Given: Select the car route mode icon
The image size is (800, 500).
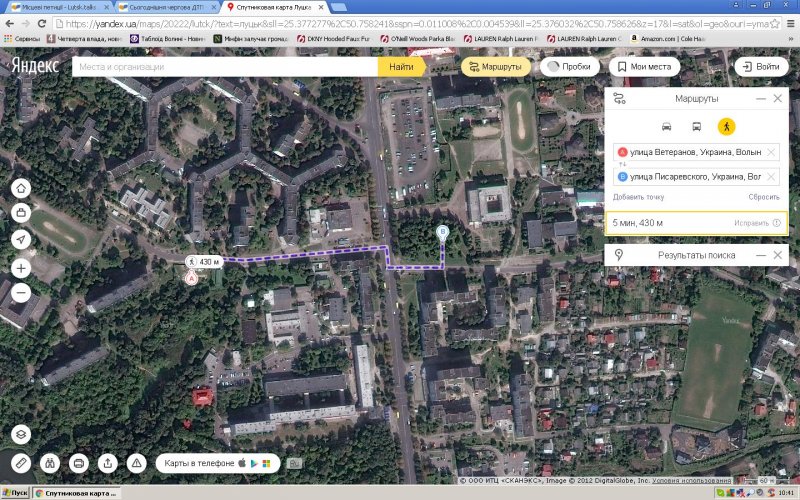Looking at the screenshot, I should click(x=667, y=127).
